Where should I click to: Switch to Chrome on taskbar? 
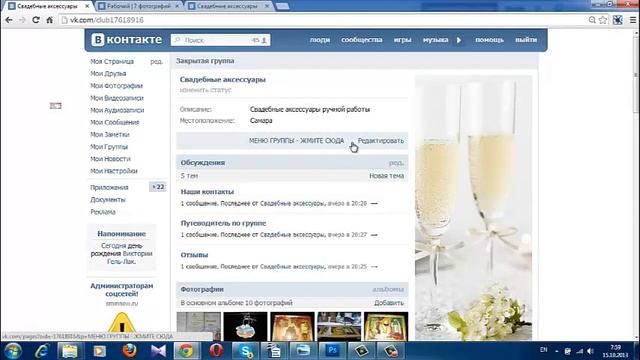tap(186, 351)
